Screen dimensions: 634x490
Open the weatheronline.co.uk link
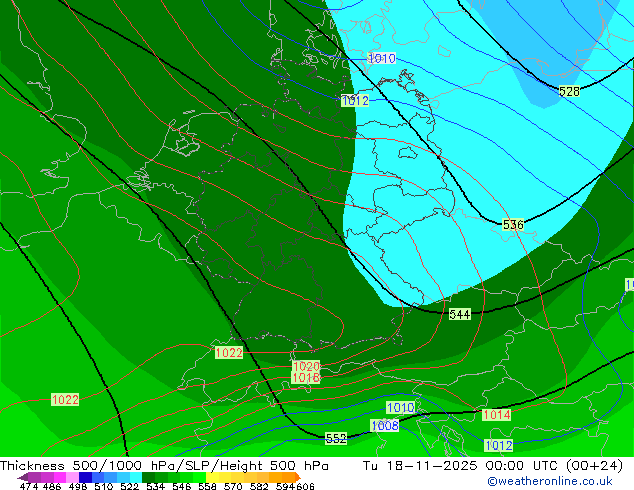coord(550,481)
